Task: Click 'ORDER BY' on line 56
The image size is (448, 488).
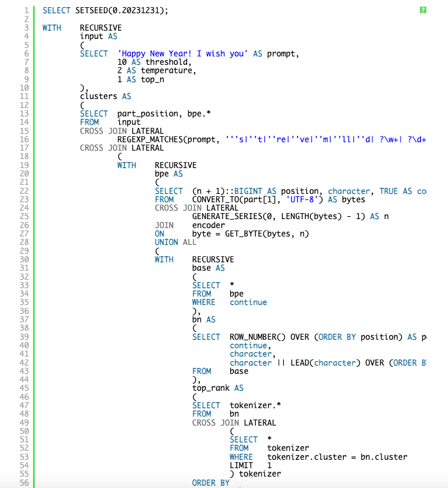Action: [211, 483]
